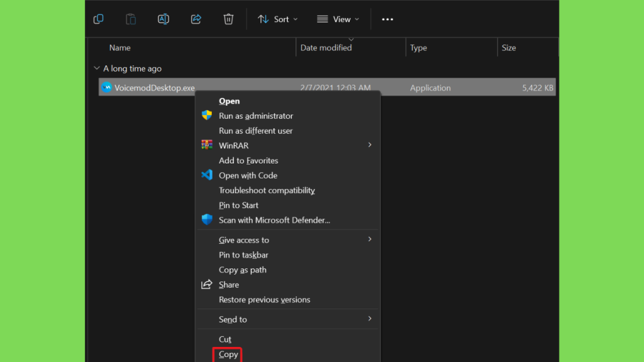Choose Pin to Start
Image resolution: width=644 pixels, height=362 pixels.
238,206
